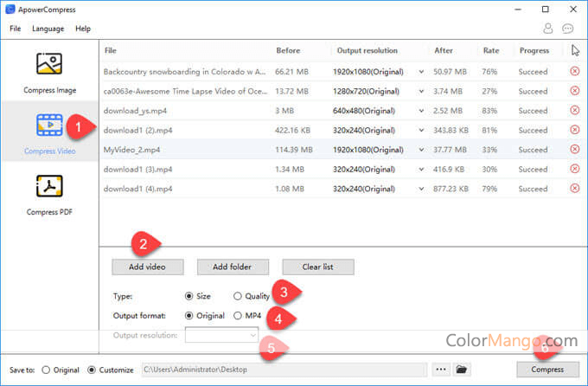
Task: Delete MyVideo_2.mp4 using its red X icon
Action: point(574,150)
